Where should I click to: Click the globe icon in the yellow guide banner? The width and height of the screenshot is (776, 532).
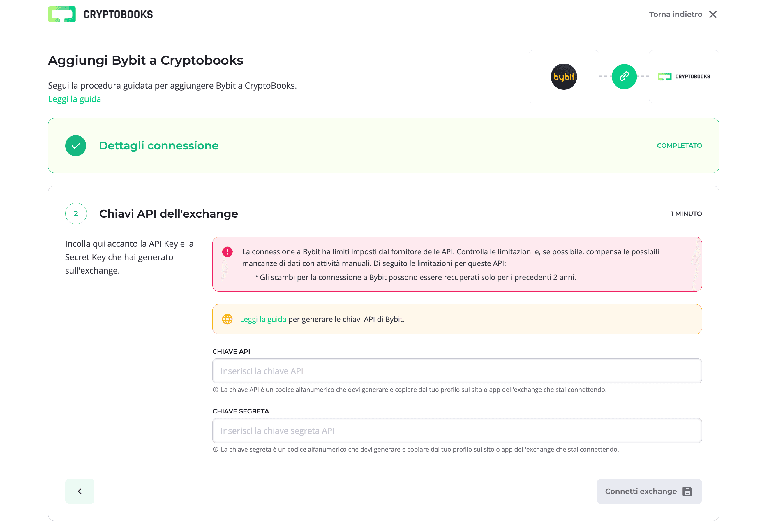(x=227, y=319)
